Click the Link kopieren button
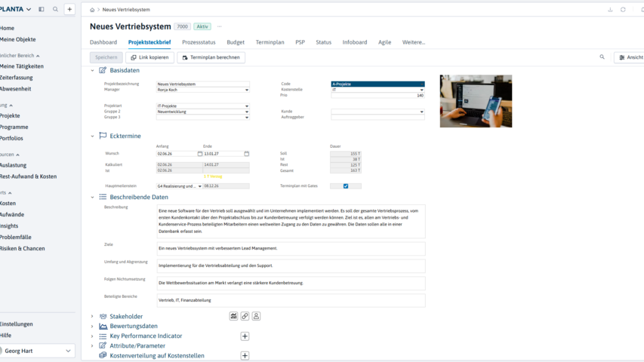Viewport: 644px width, 362px height. point(150,57)
